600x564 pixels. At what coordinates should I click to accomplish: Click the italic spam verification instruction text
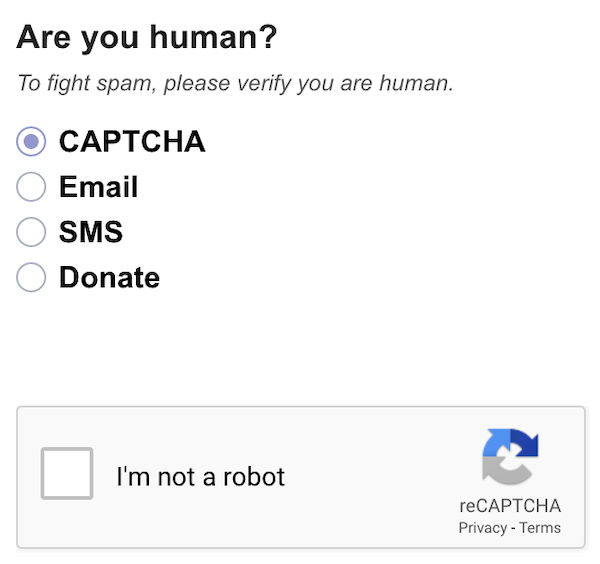pos(235,83)
